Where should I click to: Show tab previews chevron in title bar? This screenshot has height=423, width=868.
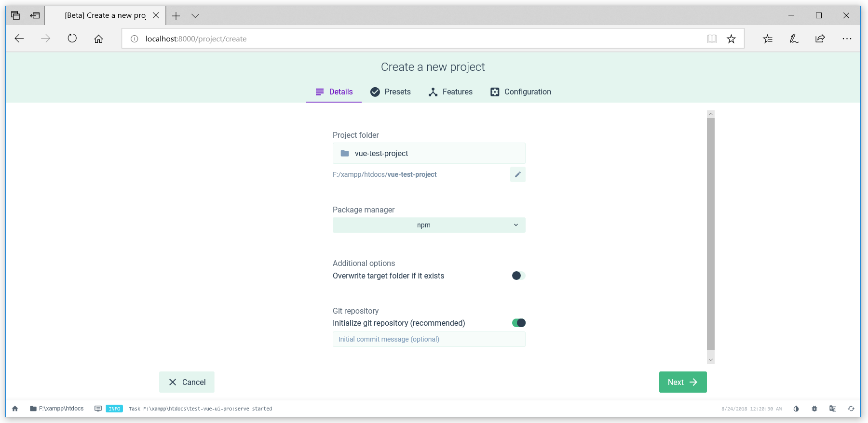coord(195,15)
